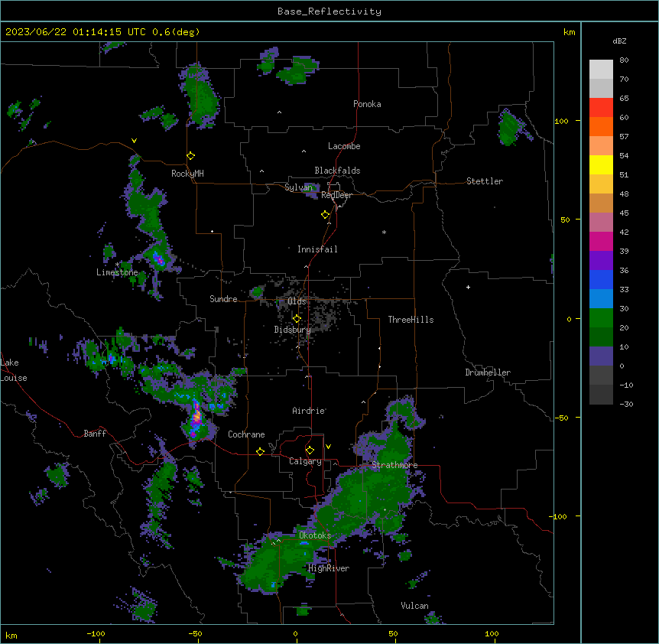Select the Didsbury label
The width and height of the screenshot is (659, 644).
click(293, 330)
